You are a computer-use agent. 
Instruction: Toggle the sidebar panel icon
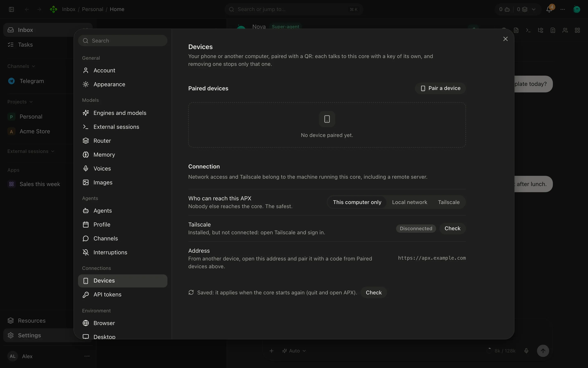pos(11,9)
